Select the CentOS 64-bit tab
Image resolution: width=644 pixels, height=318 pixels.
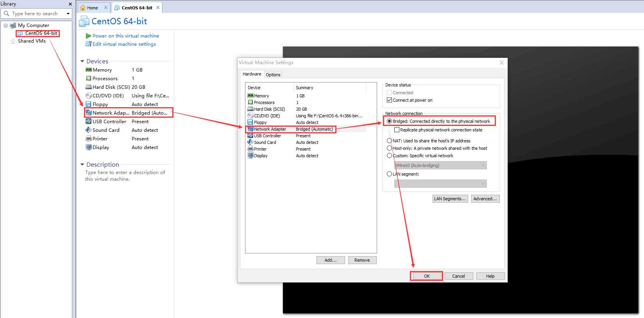(137, 8)
